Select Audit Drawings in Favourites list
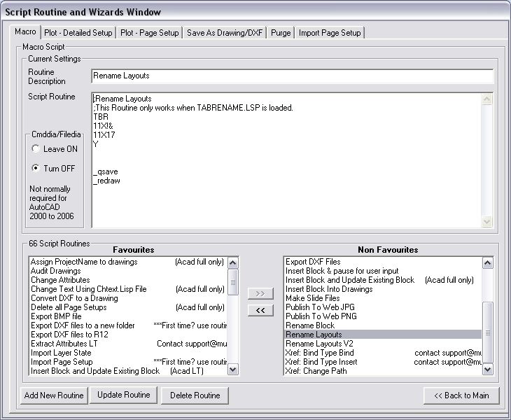This screenshot has width=511, height=420. [56, 271]
